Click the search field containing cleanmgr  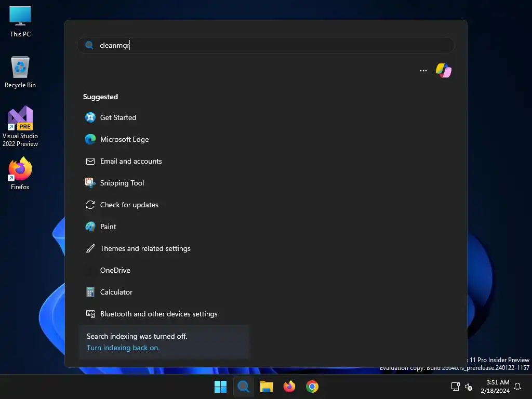[266, 45]
